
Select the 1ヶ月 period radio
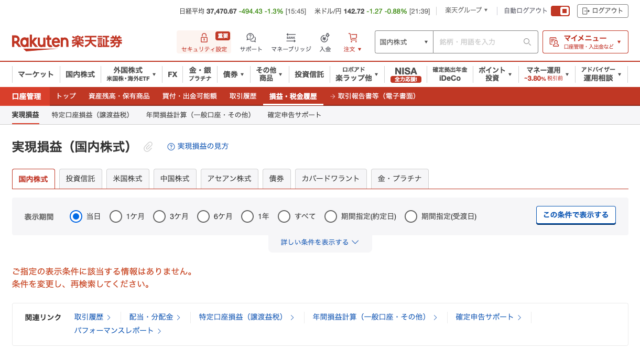pyautogui.click(x=116, y=216)
